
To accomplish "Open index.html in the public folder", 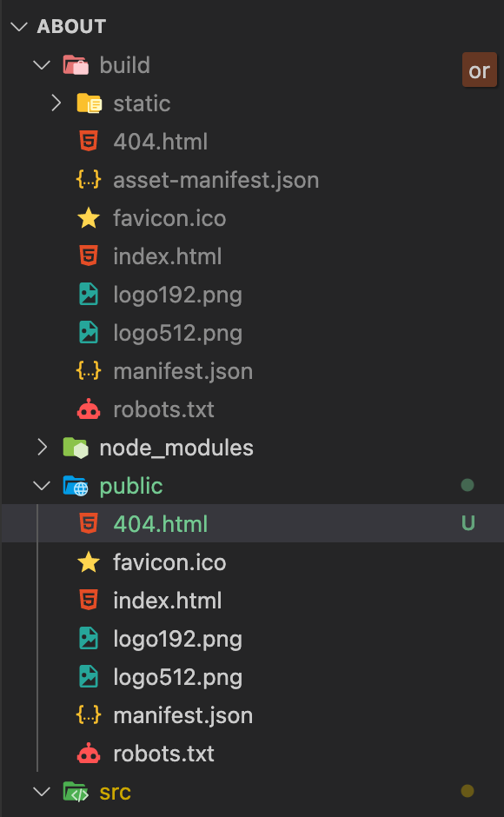I will pyautogui.click(x=168, y=601).
